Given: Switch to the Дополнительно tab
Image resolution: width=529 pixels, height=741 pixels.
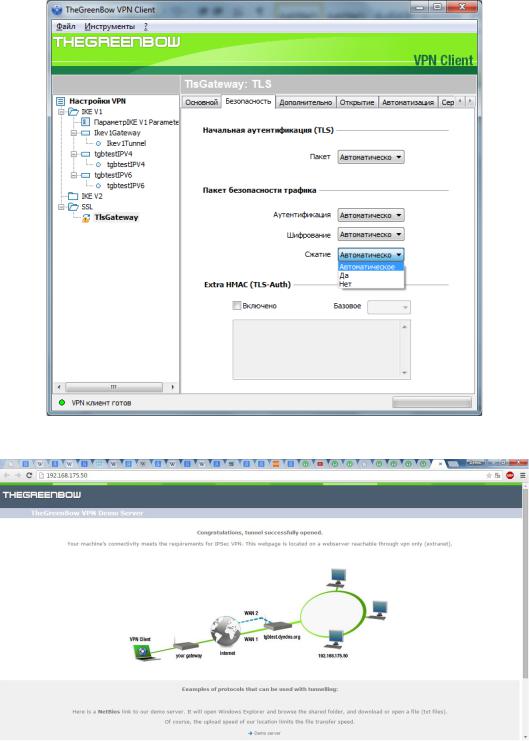Looking at the screenshot, I should pyautogui.click(x=305, y=102).
